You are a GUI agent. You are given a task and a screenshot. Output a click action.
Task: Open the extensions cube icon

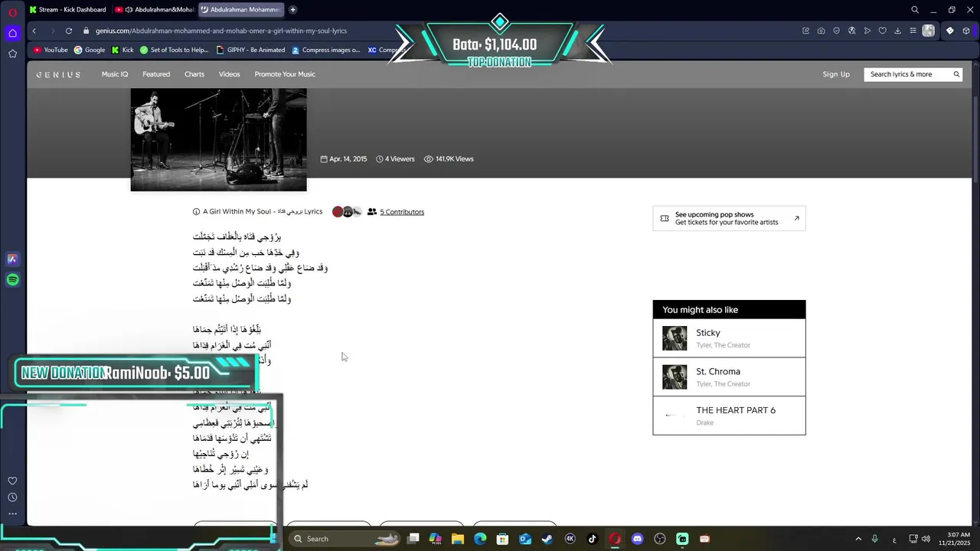tap(966, 31)
